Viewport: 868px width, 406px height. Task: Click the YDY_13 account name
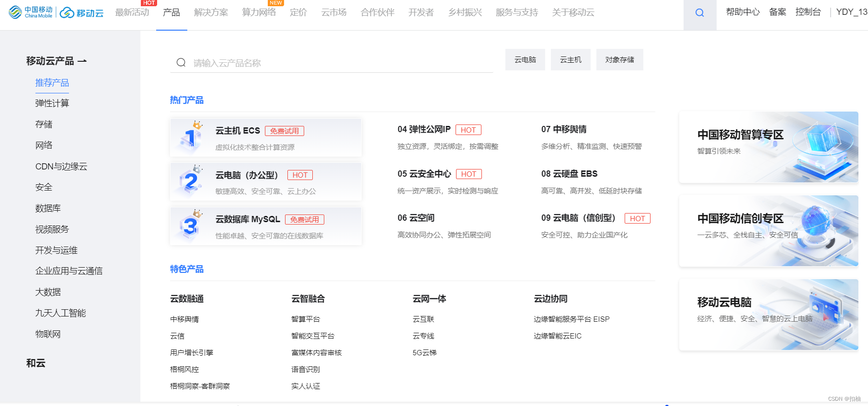coord(852,12)
